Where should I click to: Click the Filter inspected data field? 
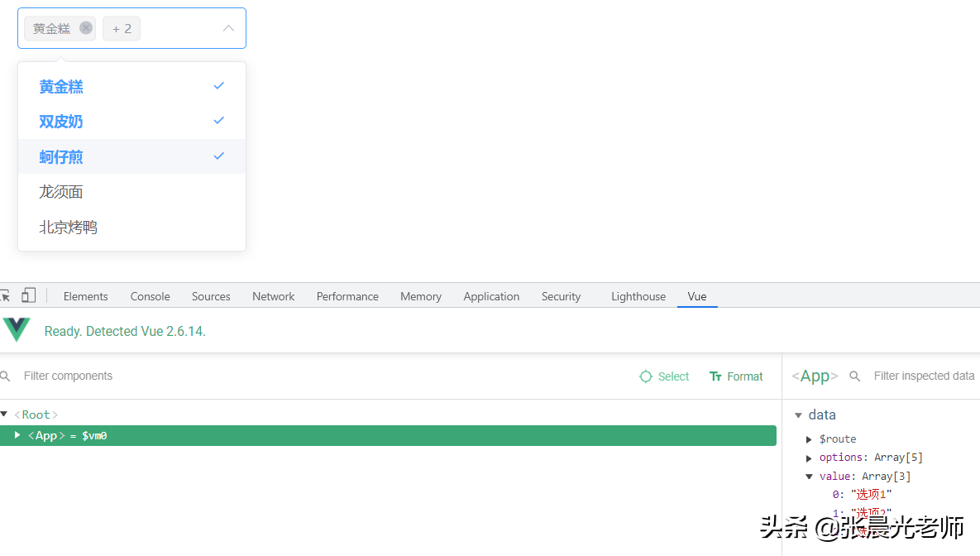(924, 376)
